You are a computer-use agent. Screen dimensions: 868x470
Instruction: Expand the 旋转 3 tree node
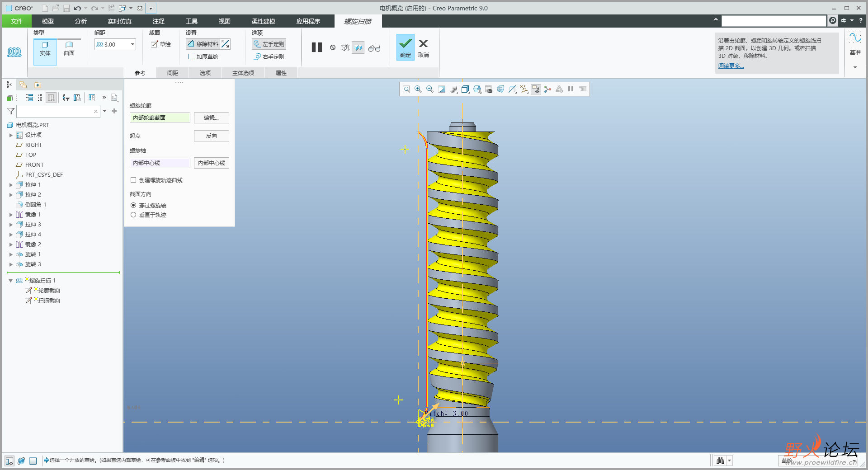click(11, 264)
